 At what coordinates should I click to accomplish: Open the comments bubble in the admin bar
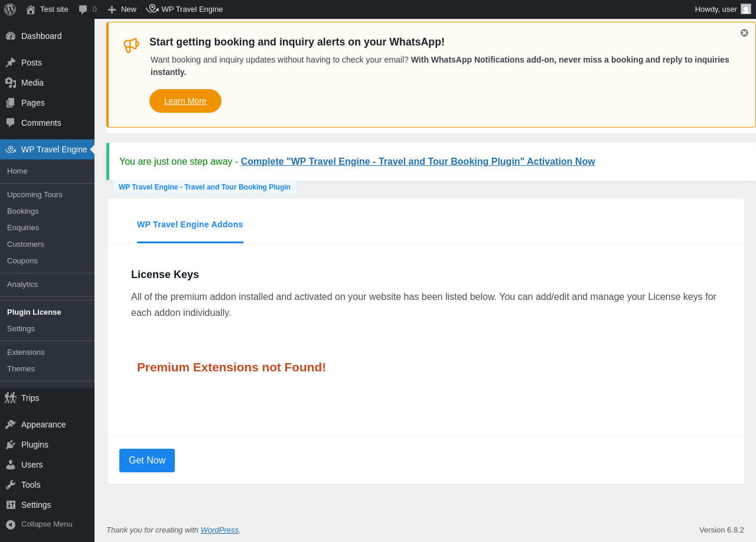pyautogui.click(x=83, y=9)
